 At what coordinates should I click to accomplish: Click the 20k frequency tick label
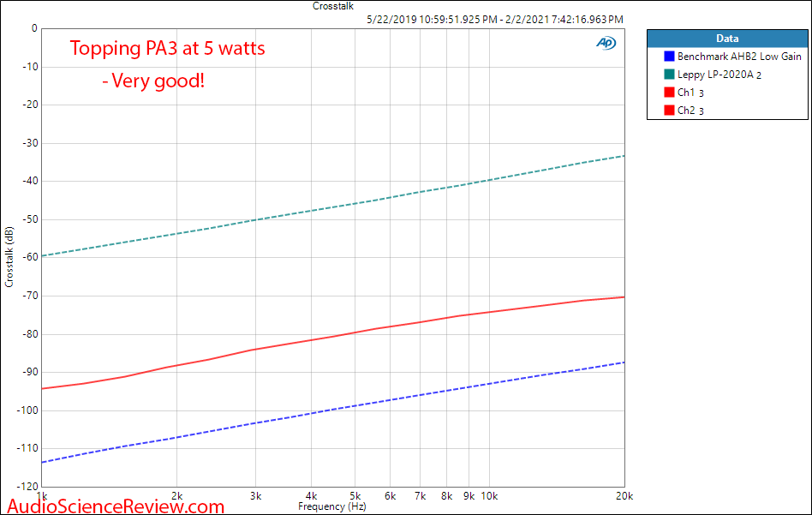[x=624, y=496]
